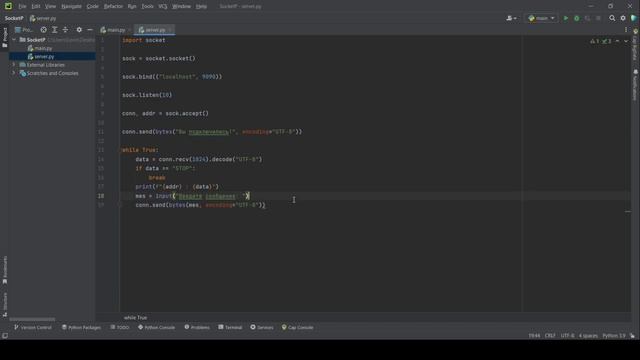
Task: Click the 'while True' breadcrumb below editor
Action: (x=136, y=318)
